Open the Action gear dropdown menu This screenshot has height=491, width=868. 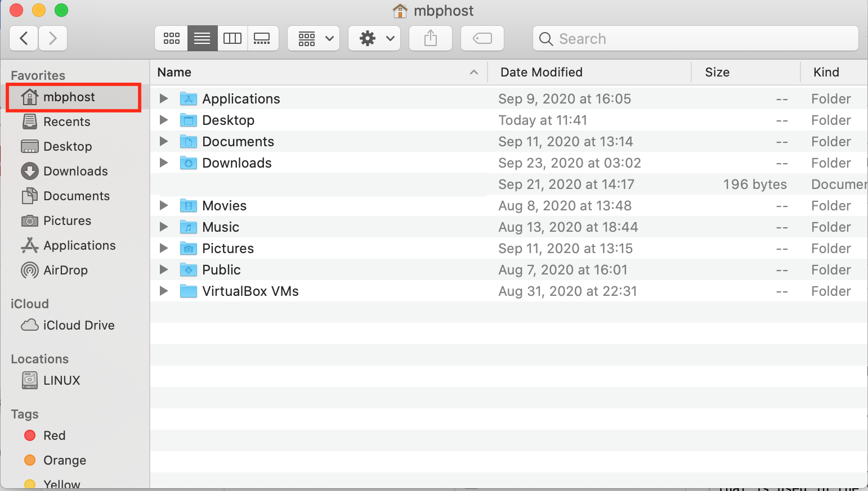tap(374, 39)
